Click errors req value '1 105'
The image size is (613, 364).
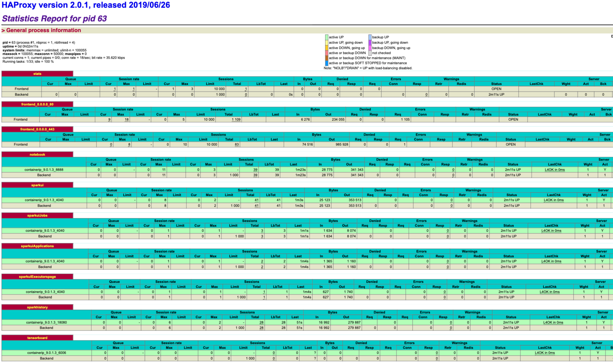(x=405, y=120)
